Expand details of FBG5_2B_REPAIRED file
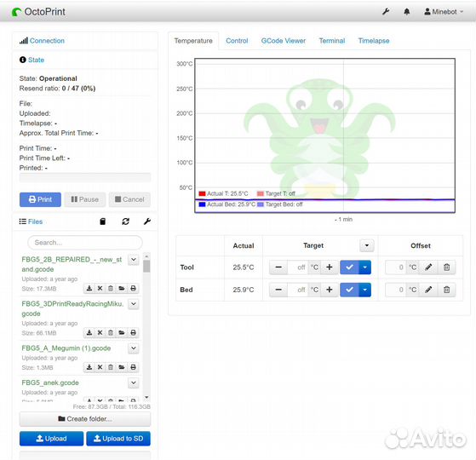The image size is (476, 460). (x=134, y=260)
